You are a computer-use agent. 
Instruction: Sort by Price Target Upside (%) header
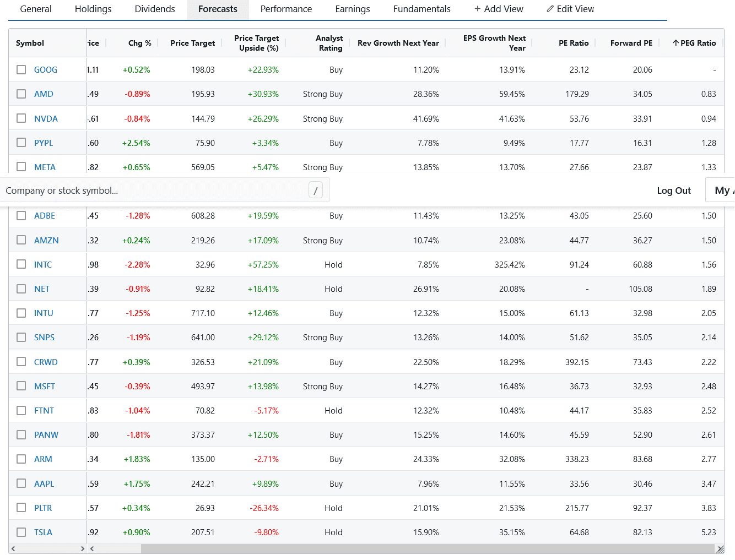click(256, 43)
